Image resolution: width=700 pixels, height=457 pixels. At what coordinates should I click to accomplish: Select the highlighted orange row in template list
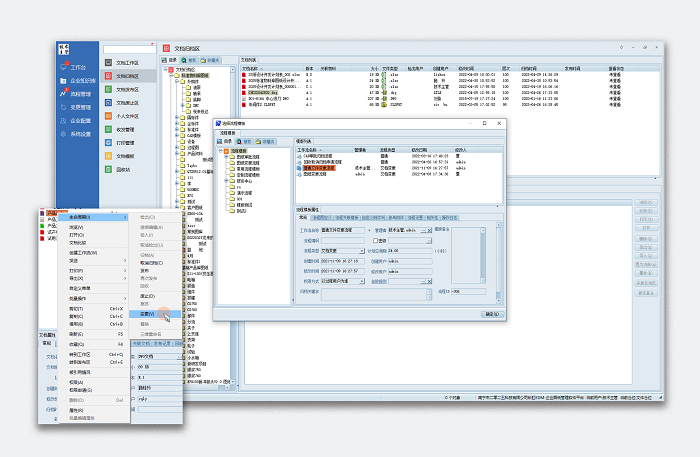(x=319, y=168)
